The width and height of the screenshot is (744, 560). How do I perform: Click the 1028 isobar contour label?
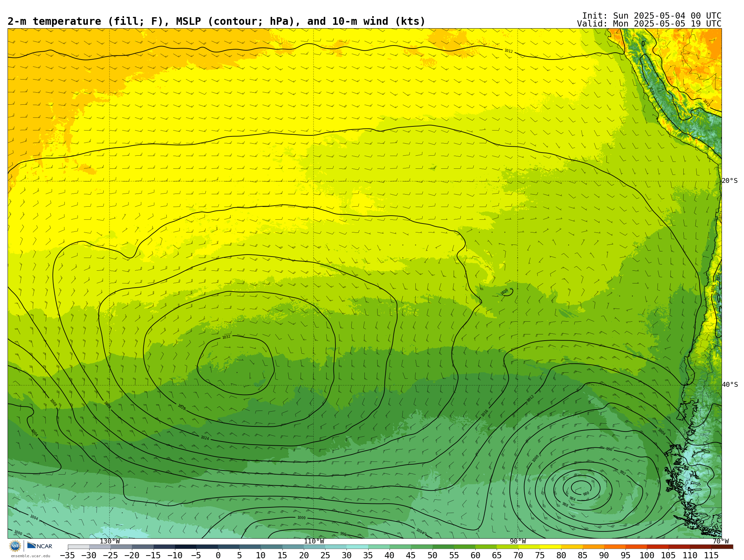tap(182, 407)
